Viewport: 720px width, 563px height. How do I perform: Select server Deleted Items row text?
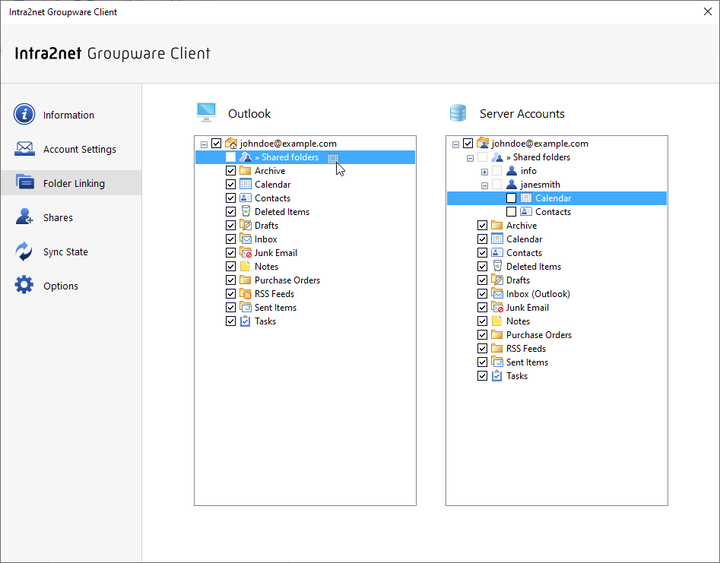[534, 266]
